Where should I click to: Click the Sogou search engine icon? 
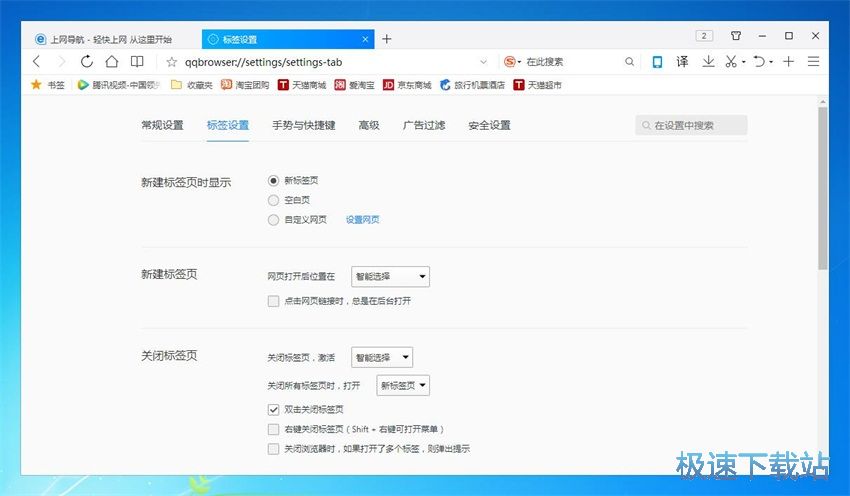click(x=509, y=62)
